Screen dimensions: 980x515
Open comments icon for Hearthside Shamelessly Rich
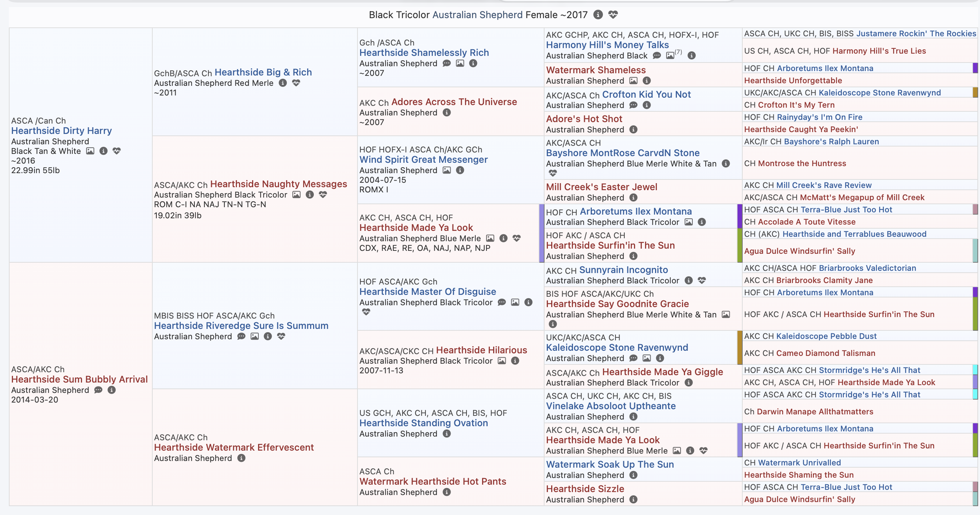tap(447, 63)
